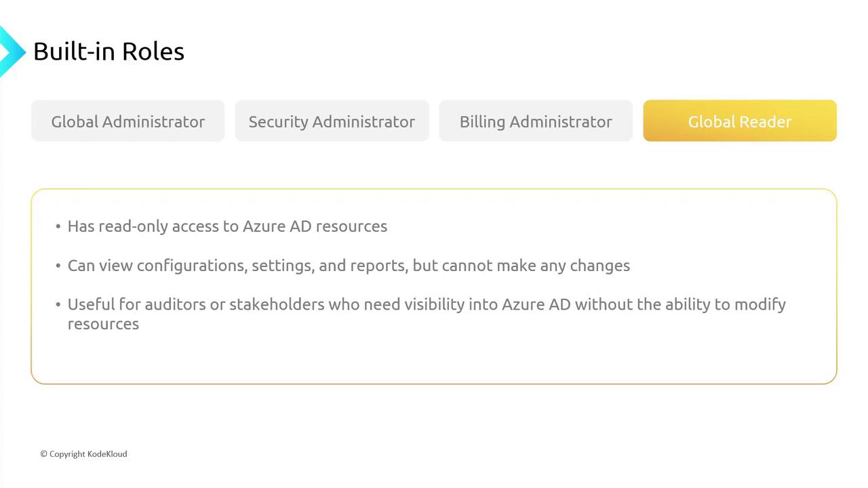
Task: Open the Security Administrator role tab
Action: [x=332, y=121]
